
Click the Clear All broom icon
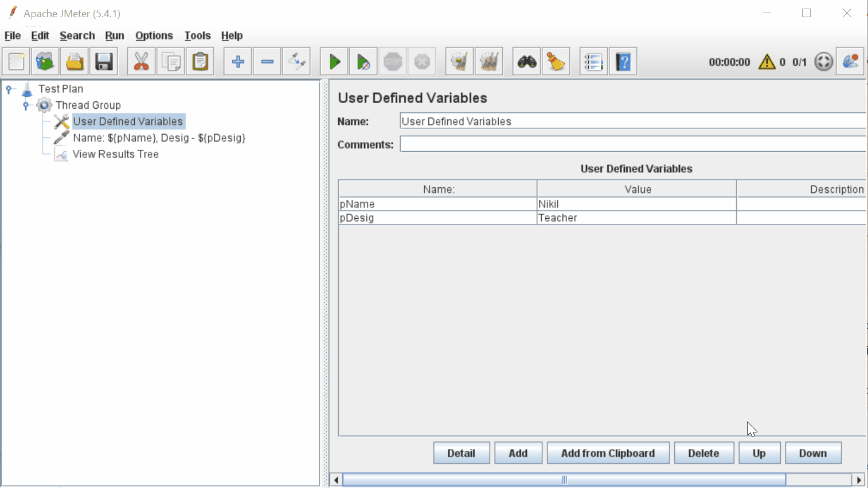[x=556, y=61]
